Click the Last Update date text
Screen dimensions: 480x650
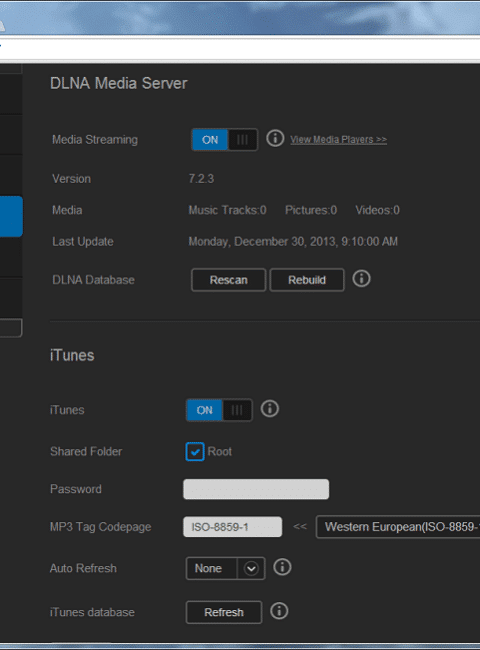tap(293, 242)
